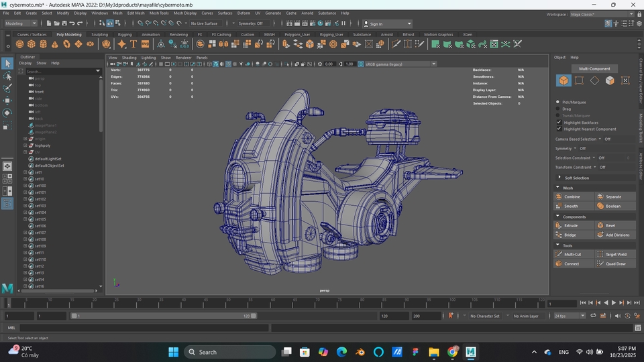Open the Edit Mesh menu
This screenshot has height=362, width=644.
pos(136,13)
